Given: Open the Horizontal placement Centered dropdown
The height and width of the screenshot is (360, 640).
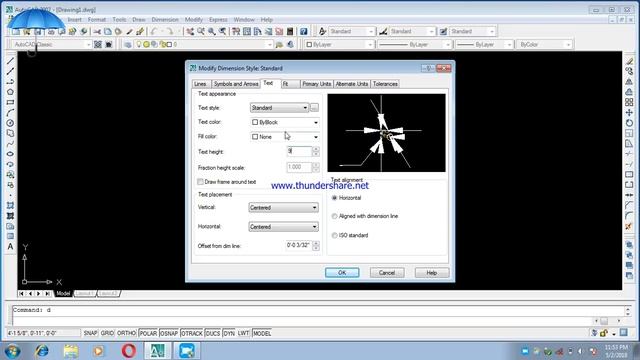Looking at the screenshot, I should pos(283,227).
